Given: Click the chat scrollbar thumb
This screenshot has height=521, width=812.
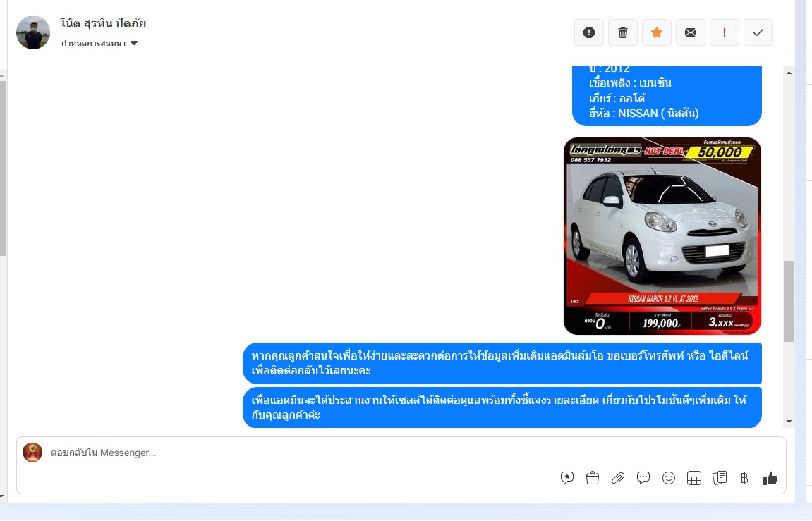Looking at the screenshot, I should pos(789,301).
